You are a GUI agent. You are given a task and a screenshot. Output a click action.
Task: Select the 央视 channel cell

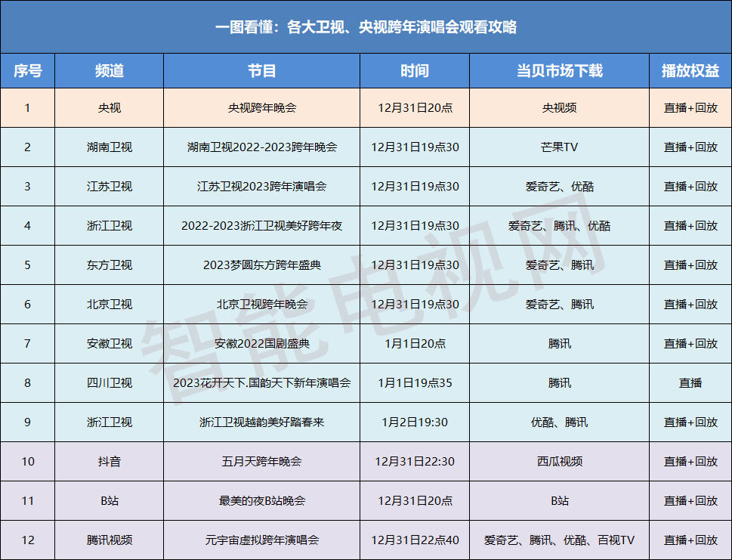[x=110, y=108]
